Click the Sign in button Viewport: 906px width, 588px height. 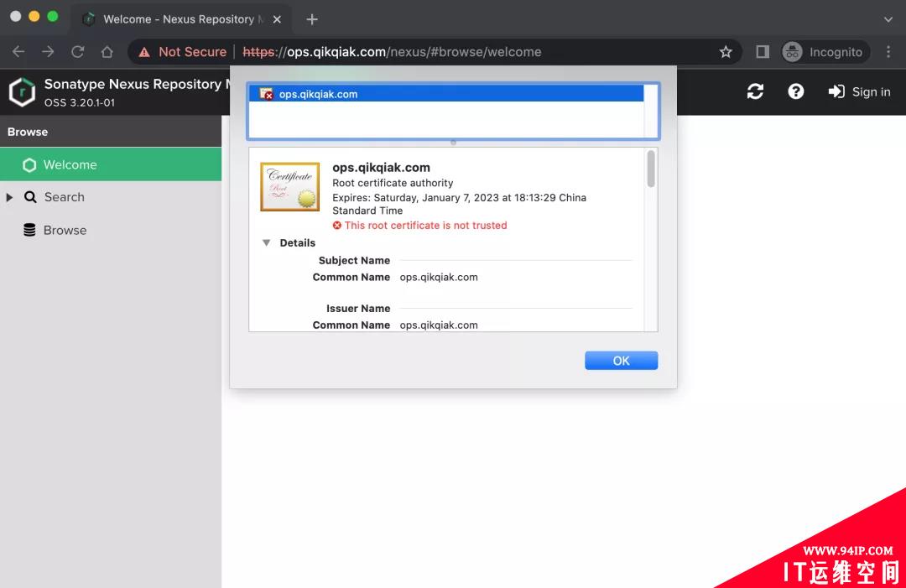859,91
